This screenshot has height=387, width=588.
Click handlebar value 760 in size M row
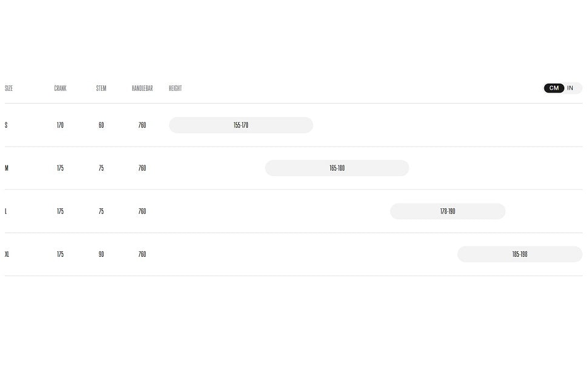click(x=142, y=168)
